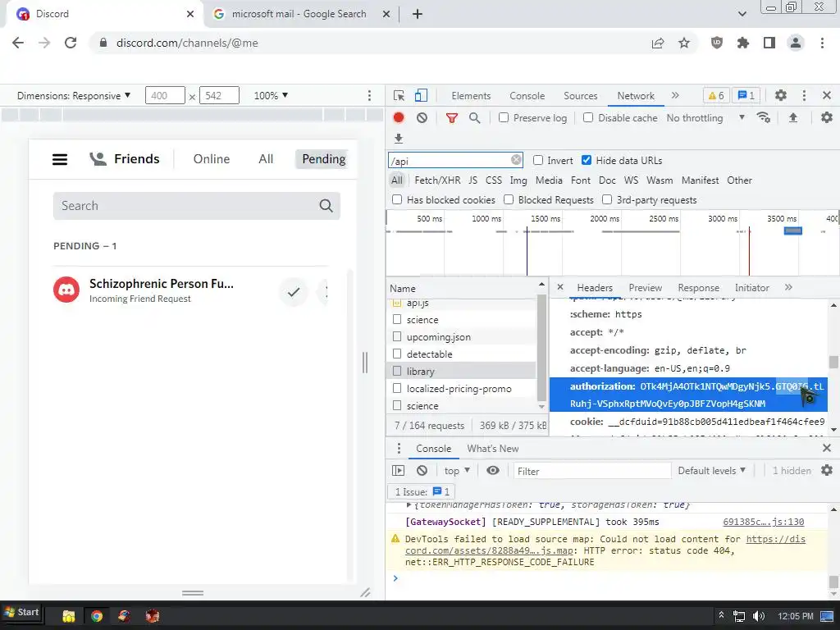Click the 3500 ms timeline selection bar

(793, 231)
